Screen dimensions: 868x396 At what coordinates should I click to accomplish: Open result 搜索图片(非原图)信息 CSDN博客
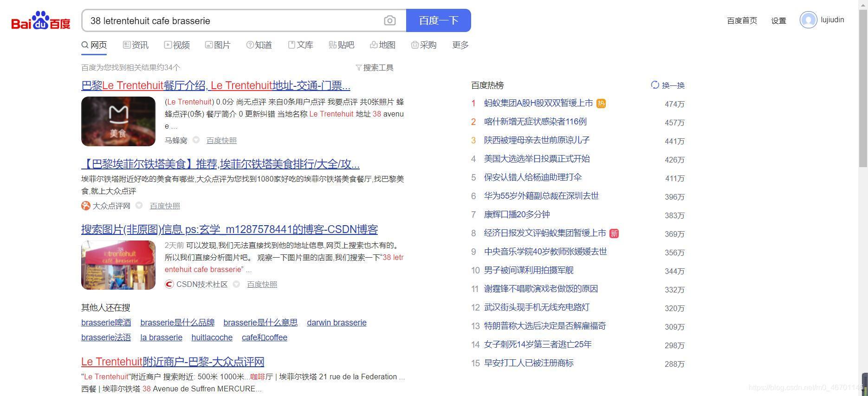229,229
